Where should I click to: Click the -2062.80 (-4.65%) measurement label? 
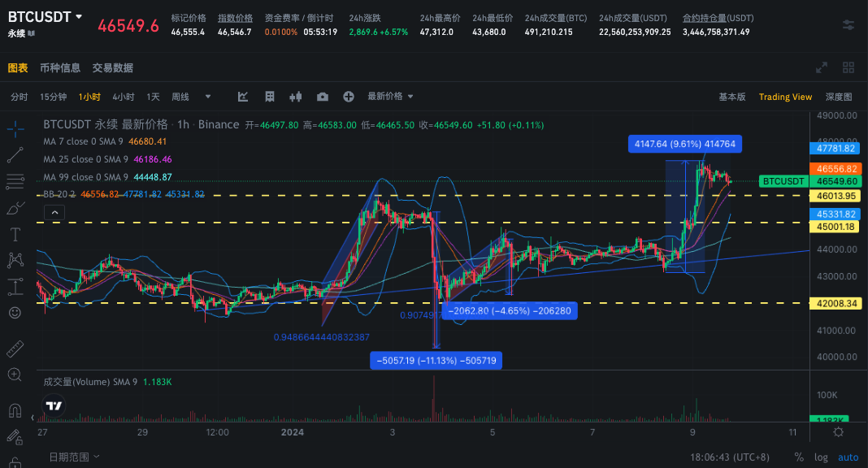510,311
